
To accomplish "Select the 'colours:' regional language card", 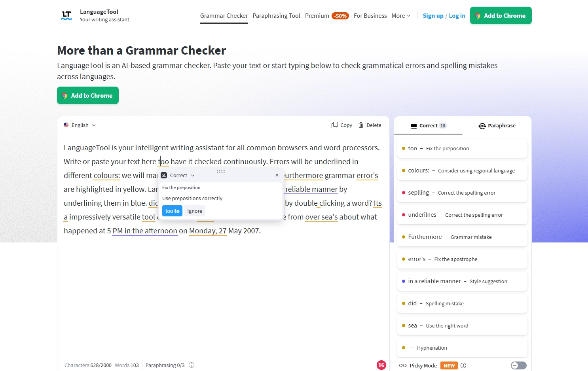I will point(462,170).
